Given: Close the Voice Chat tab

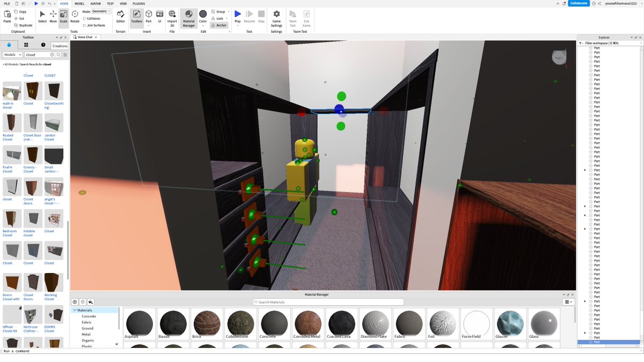Looking at the screenshot, I should pos(95,37).
